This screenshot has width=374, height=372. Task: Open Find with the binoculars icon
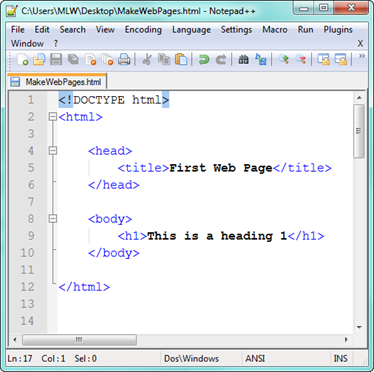click(243, 60)
